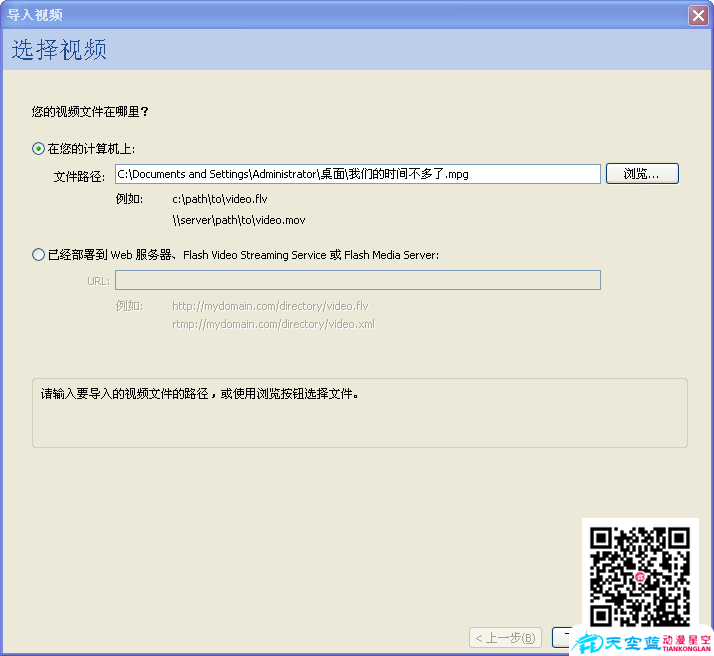Viewport: 714px width, 656px height.
Task: Click the disabled URL input field
Action: point(357,280)
